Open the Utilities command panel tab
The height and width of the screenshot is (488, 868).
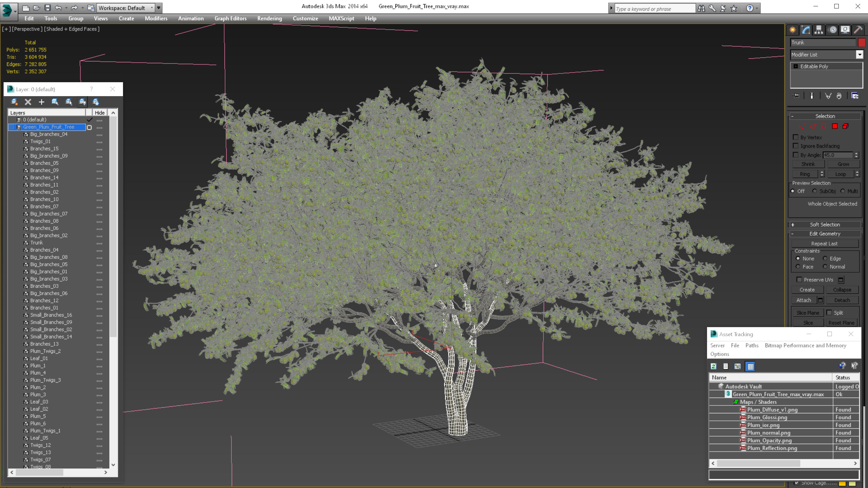click(x=858, y=30)
